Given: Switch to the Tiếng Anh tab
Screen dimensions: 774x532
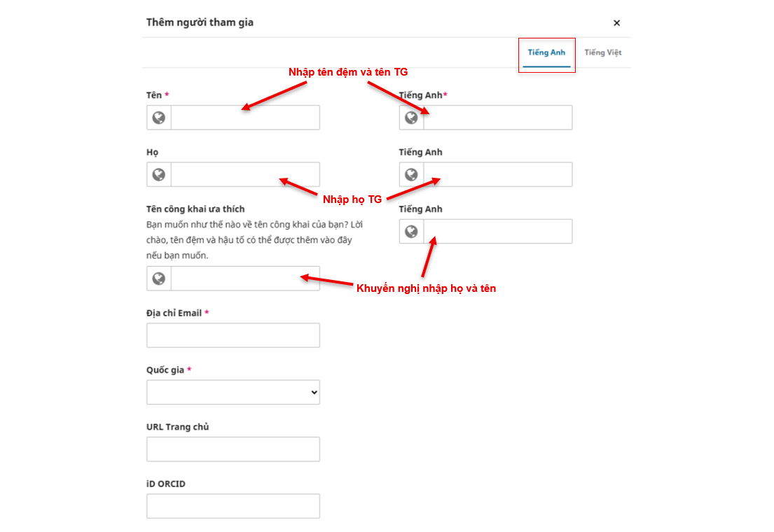Looking at the screenshot, I should point(546,53).
